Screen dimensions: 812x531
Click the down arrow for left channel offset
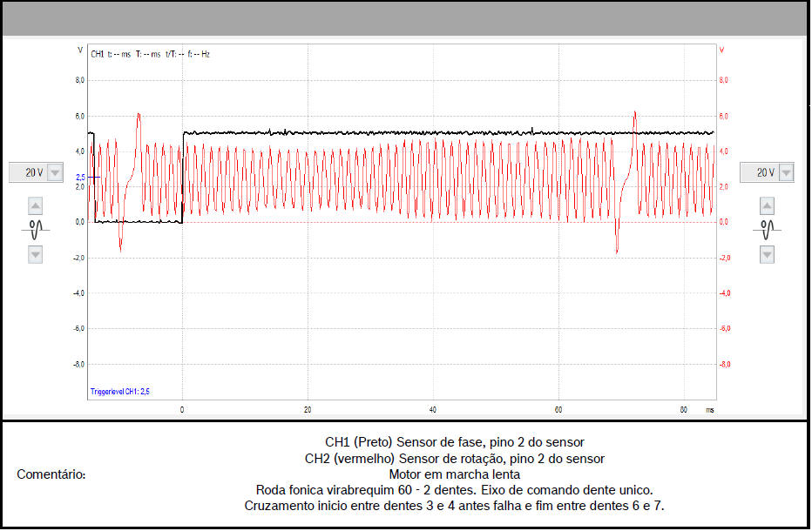pos(36,254)
